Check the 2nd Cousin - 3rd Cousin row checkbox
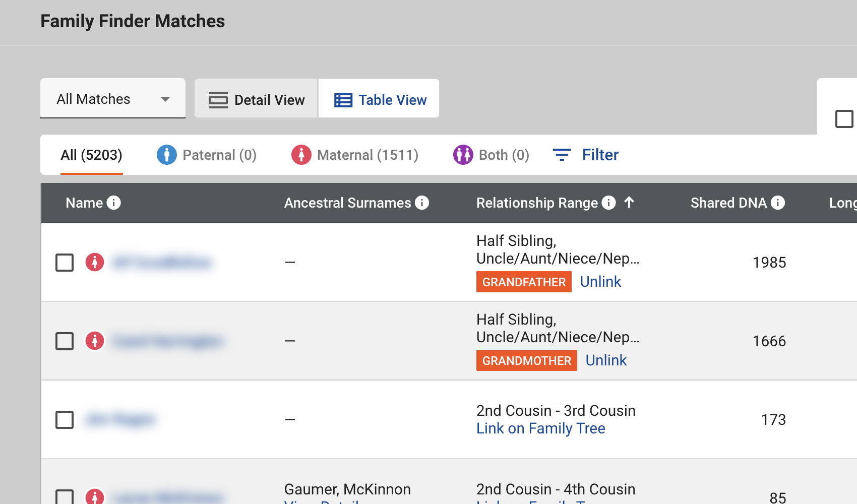 pyautogui.click(x=65, y=420)
